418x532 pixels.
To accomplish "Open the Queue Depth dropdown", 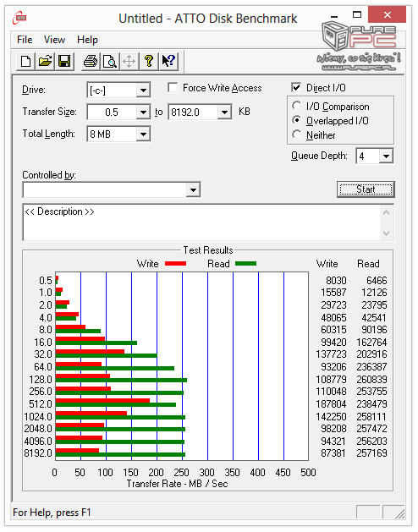I will tap(386, 156).
